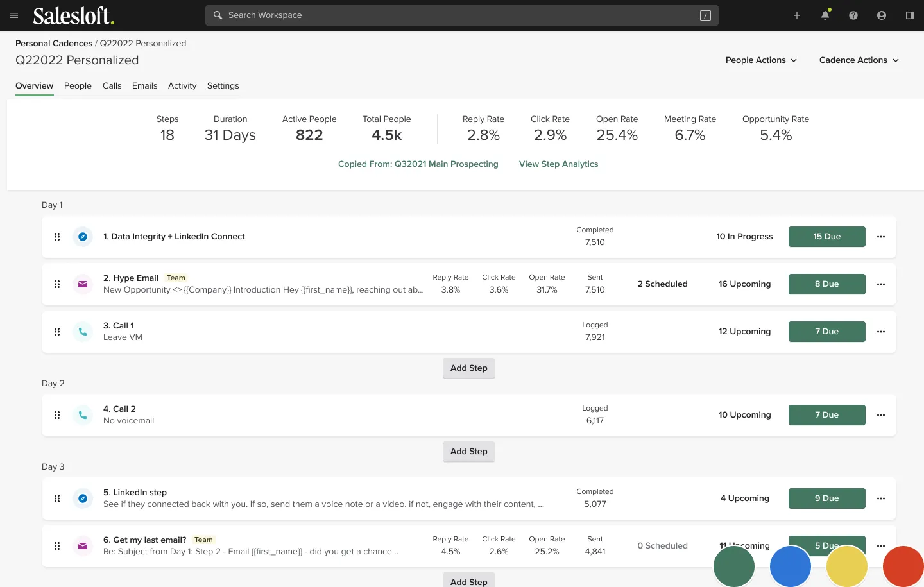The width and height of the screenshot is (924, 587).
Task: Expand the Cadence Actions dropdown
Action: tap(859, 60)
